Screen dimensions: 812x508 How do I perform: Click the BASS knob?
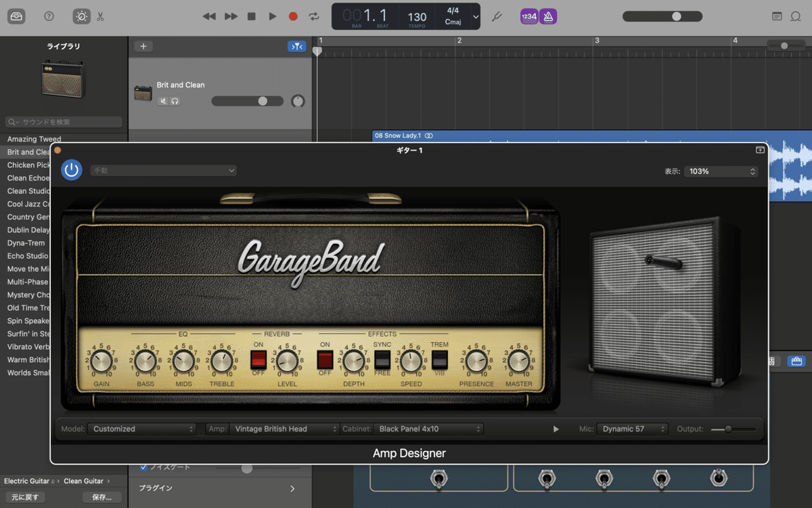tap(145, 361)
